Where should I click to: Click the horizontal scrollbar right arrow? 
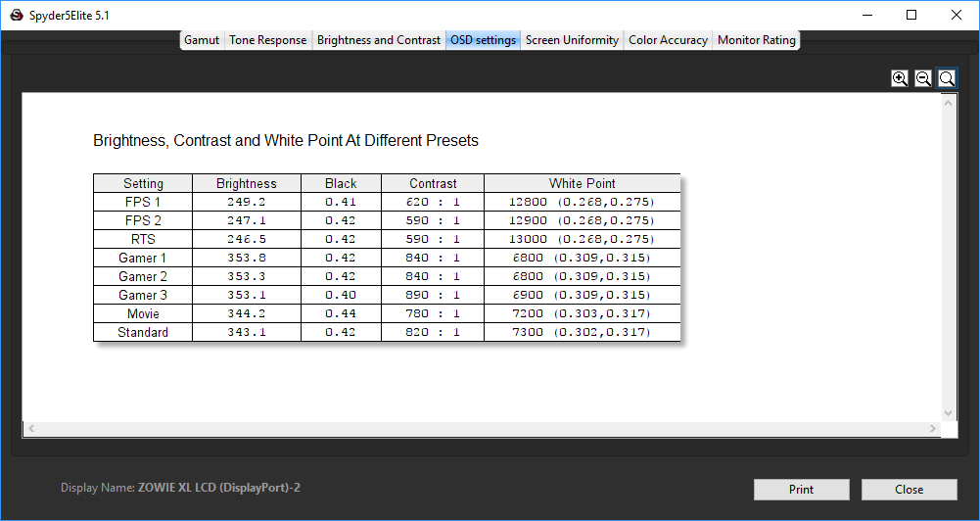click(933, 429)
